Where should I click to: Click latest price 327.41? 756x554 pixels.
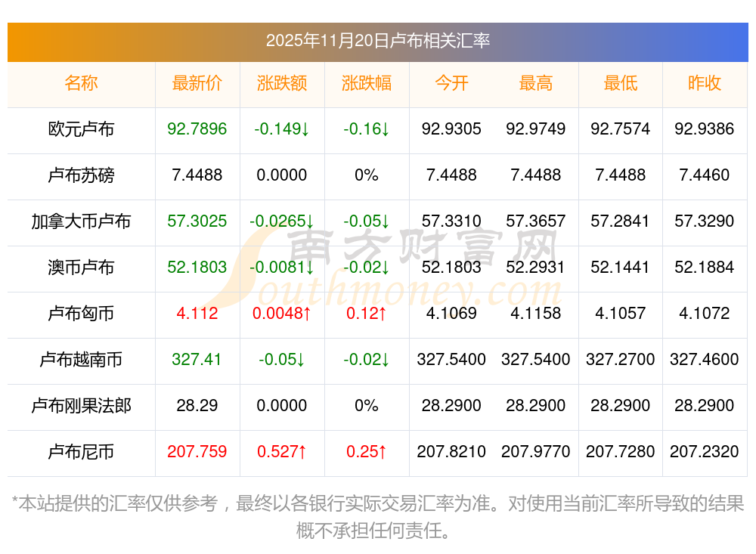pyautogui.click(x=197, y=359)
